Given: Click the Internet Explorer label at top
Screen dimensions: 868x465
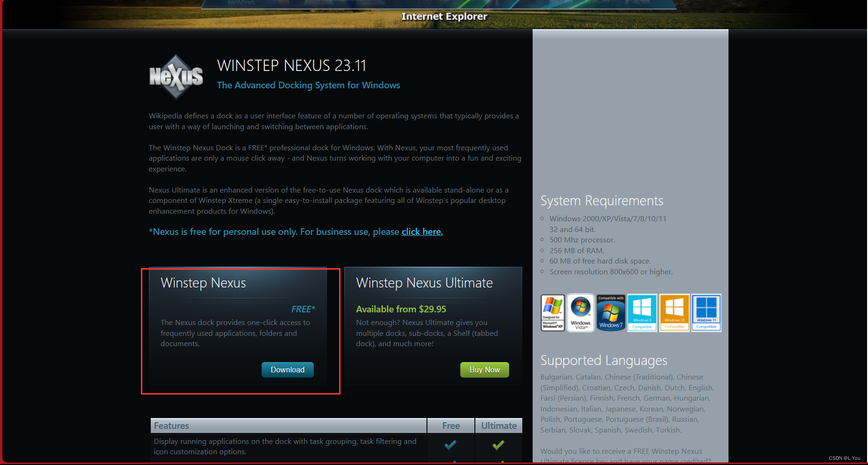Looking at the screenshot, I should [x=444, y=16].
